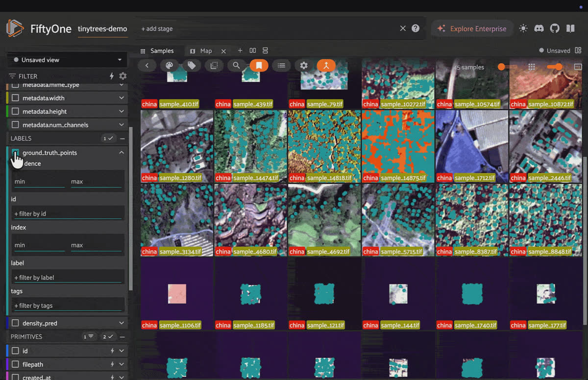
Task: Close the Map tab
Action: tap(223, 51)
